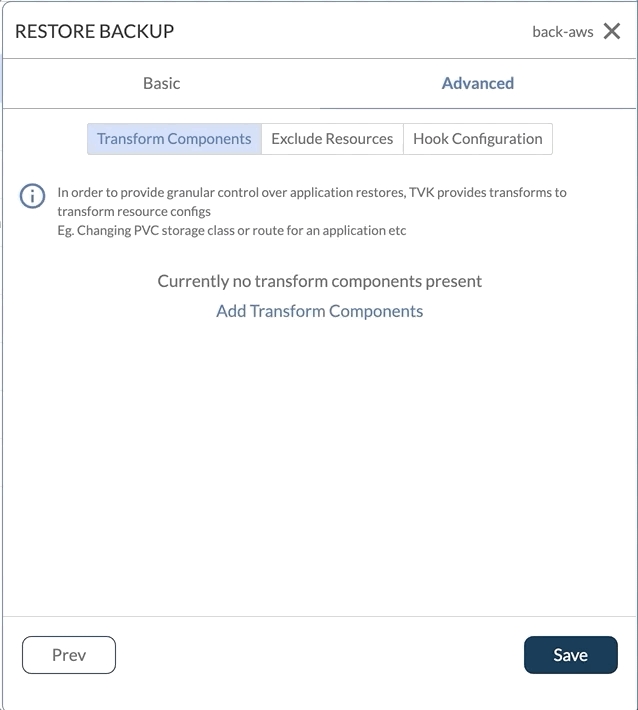Click the empty area below Add Transform Components
The height and width of the screenshot is (710, 638).
coord(319,460)
